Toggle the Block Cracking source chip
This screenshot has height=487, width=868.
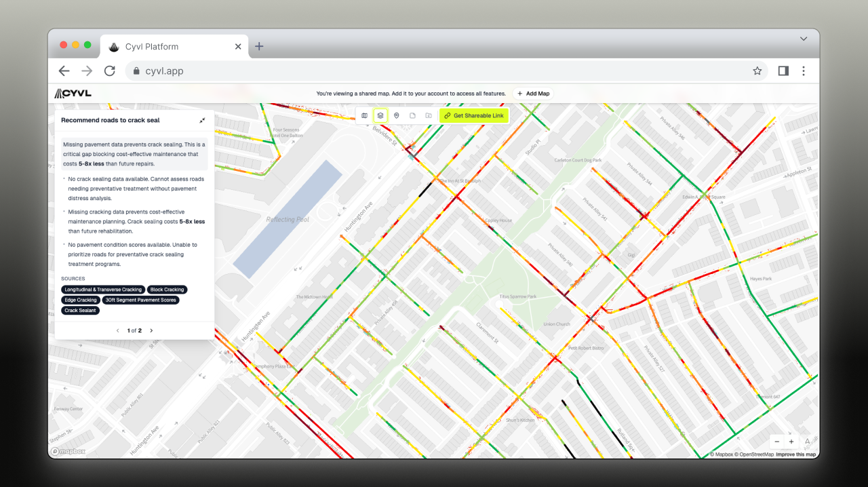[167, 290]
